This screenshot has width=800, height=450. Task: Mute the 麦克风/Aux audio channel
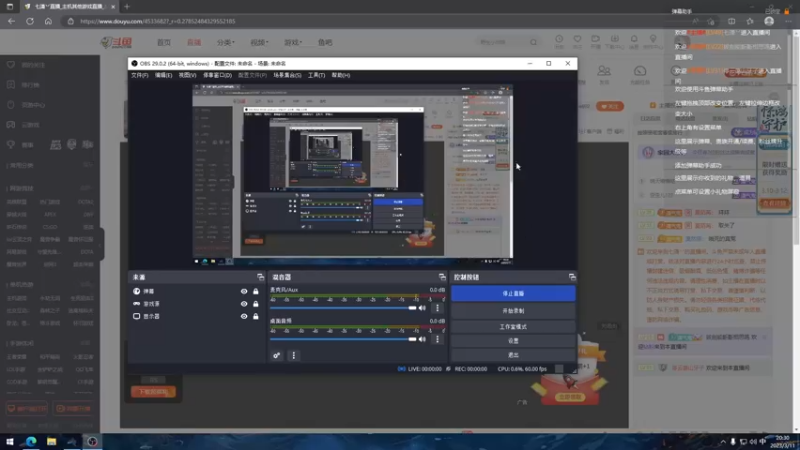pyautogui.click(x=422, y=308)
